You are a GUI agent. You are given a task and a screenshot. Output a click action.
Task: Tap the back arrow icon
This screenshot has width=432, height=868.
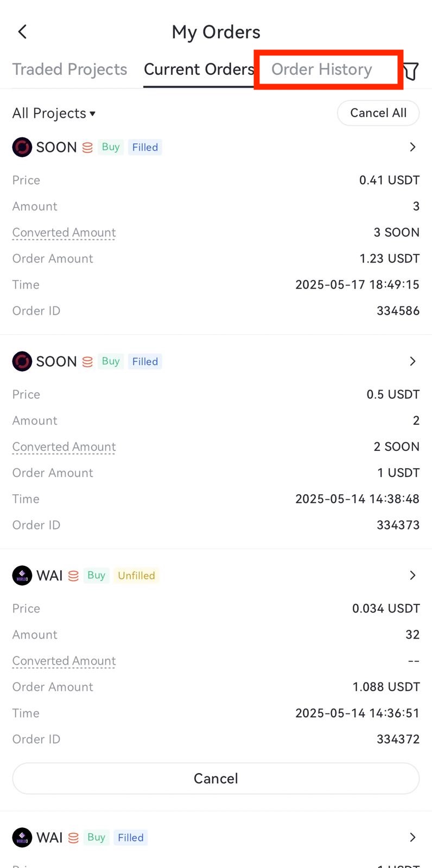pyautogui.click(x=22, y=32)
